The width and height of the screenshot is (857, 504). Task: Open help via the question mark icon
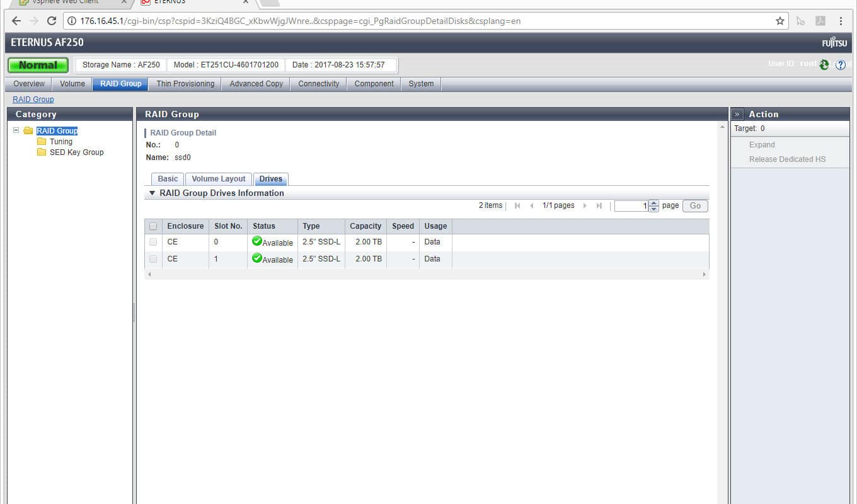click(841, 65)
